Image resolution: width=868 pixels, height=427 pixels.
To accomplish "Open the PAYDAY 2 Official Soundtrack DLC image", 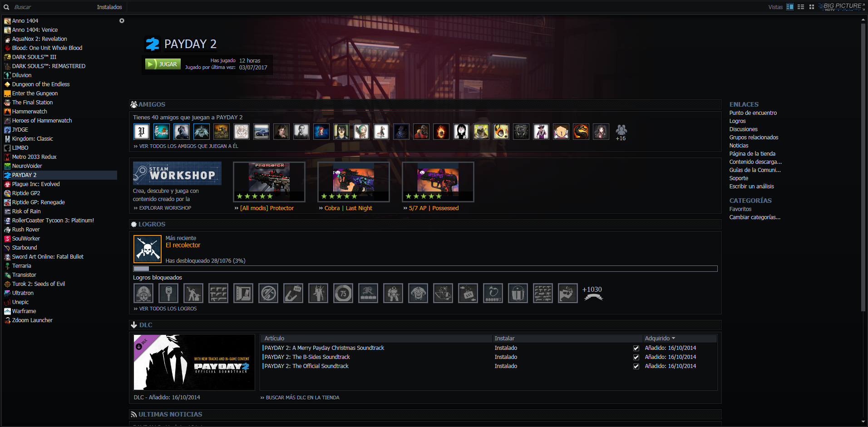I will [194, 362].
